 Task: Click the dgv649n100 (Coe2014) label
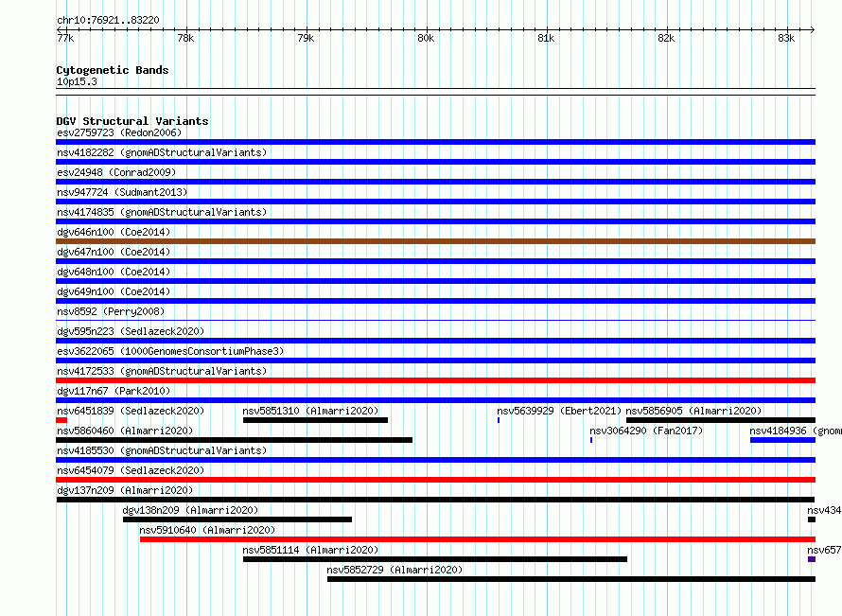click(114, 291)
